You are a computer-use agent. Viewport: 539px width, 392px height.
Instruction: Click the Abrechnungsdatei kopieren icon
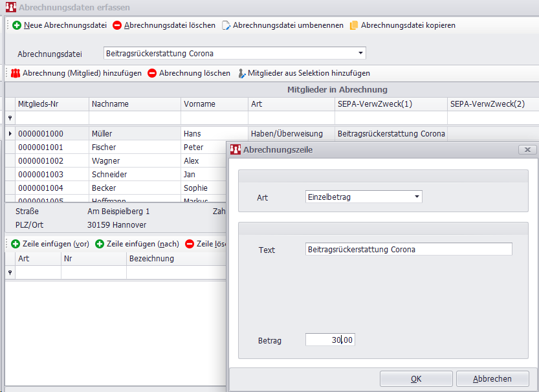coord(354,25)
